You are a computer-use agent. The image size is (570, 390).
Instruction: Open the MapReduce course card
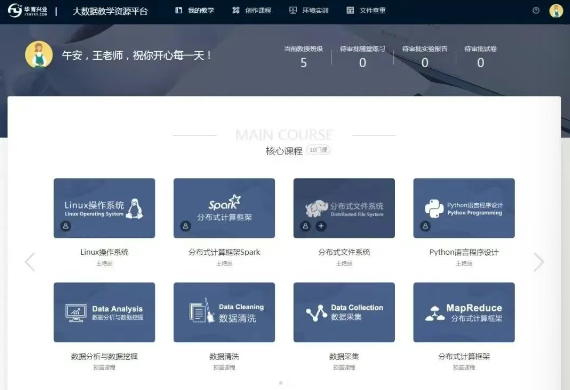[x=464, y=312]
